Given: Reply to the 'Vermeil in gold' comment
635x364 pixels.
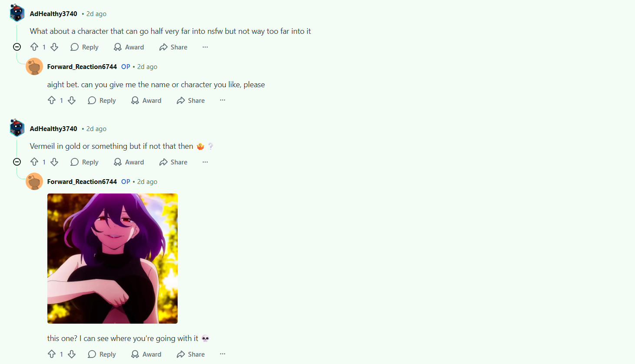Looking at the screenshot, I should point(85,162).
